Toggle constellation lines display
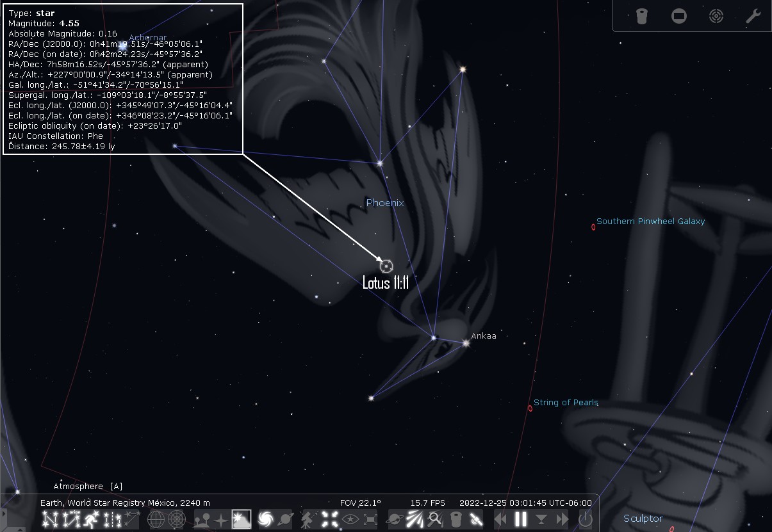 tap(51, 519)
